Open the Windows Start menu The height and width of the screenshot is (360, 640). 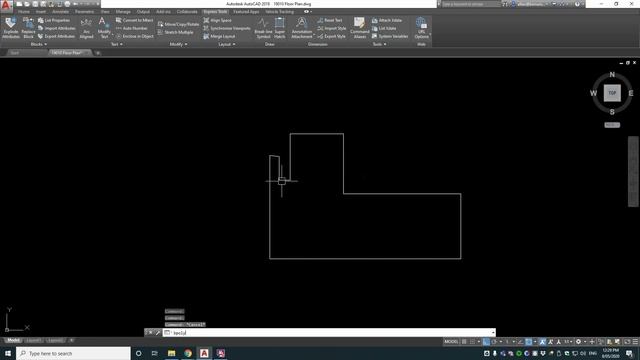(x=8, y=353)
